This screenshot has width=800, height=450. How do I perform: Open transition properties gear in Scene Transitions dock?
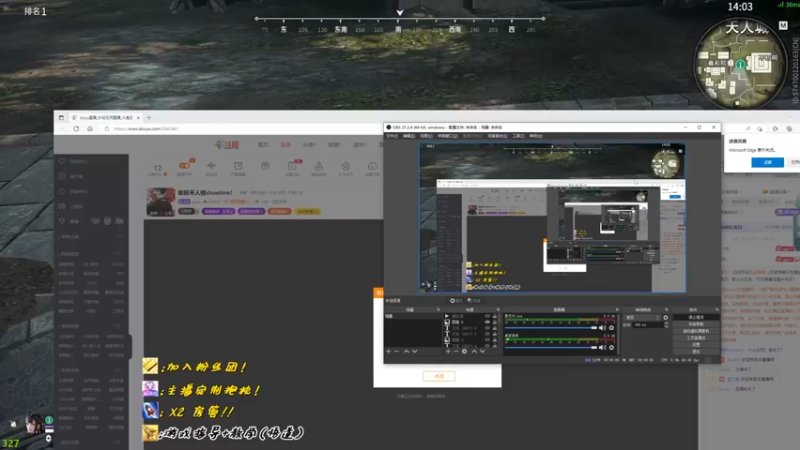click(665, 317)
